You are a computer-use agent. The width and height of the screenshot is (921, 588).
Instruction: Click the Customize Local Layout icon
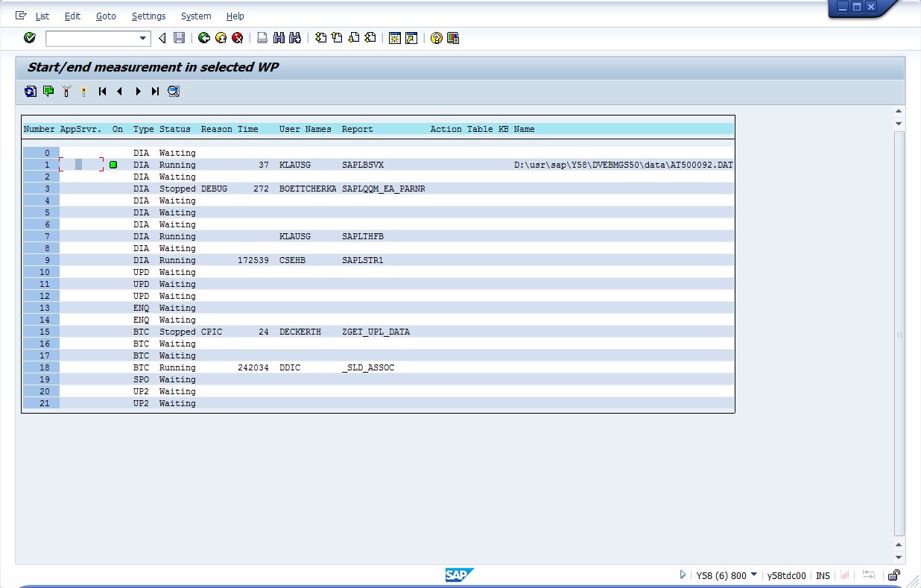[x=453, y=38]
